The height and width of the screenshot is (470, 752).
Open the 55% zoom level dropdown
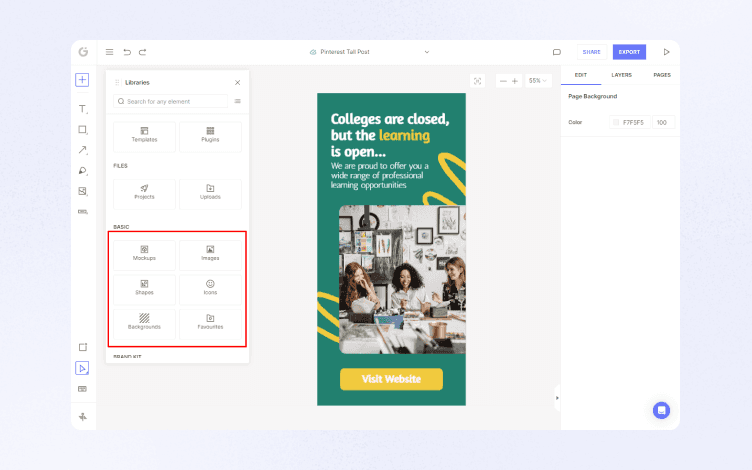pyautogui.click(x=538, y=81)
